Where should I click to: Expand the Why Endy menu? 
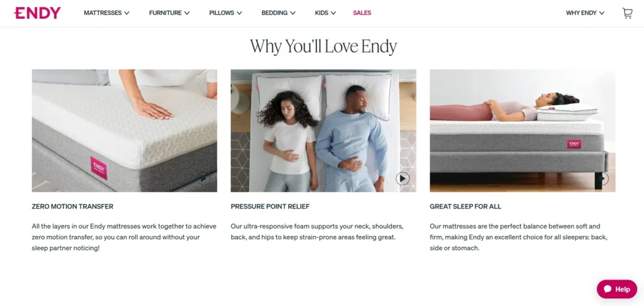point(585,13)
